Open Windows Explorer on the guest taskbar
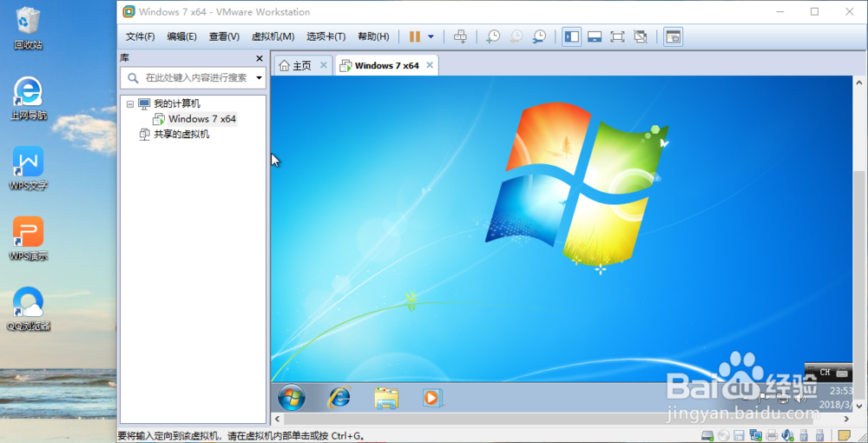 point(386,398)
